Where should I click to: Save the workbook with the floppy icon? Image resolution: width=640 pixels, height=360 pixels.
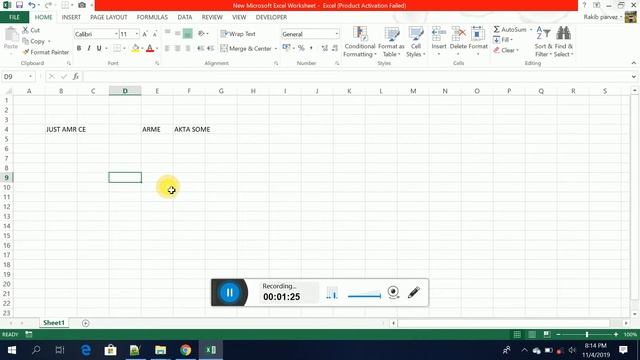pos(19,5)
